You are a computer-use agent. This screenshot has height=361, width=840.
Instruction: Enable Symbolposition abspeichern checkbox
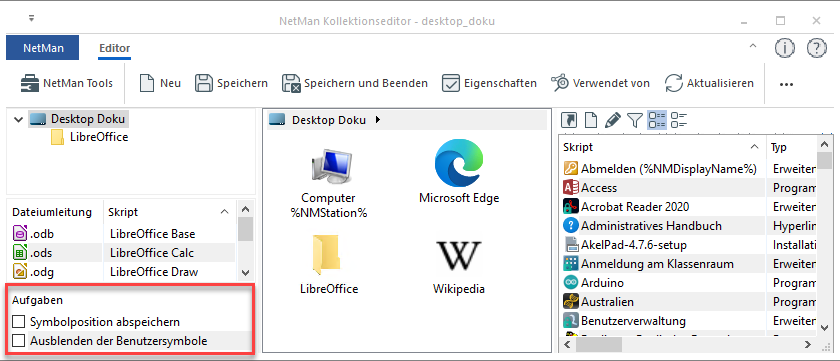click(19, 321)
